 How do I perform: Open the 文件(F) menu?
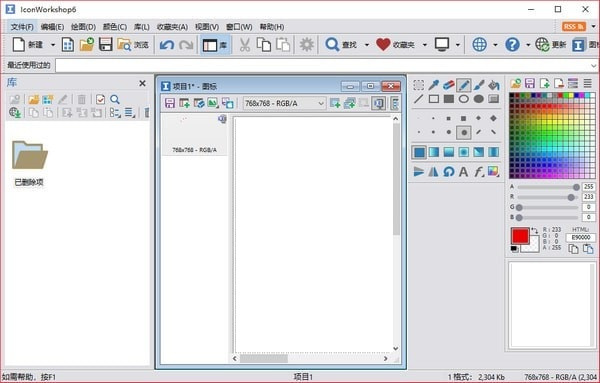(22, 27)
